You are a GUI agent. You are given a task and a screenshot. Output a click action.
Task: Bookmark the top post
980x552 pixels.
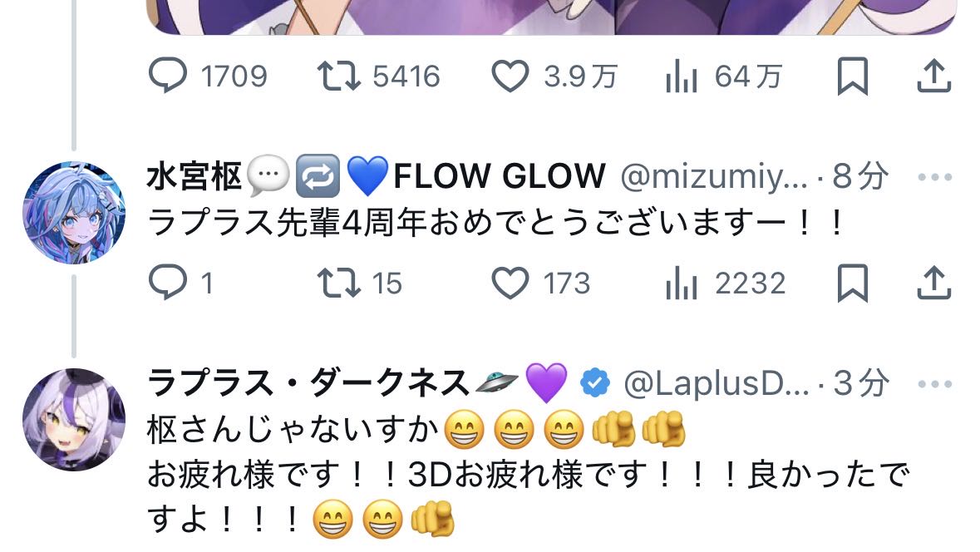(853, 76)
